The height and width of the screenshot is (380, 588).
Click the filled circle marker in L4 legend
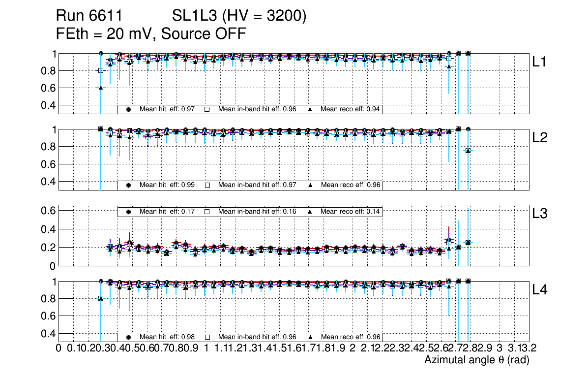[128, 337]
